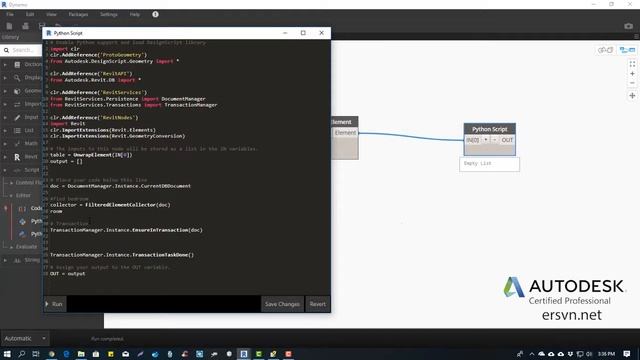The image size is (640, 360).
Task: Collapse the Editor subgroup
Action: (x=11, y=196)
